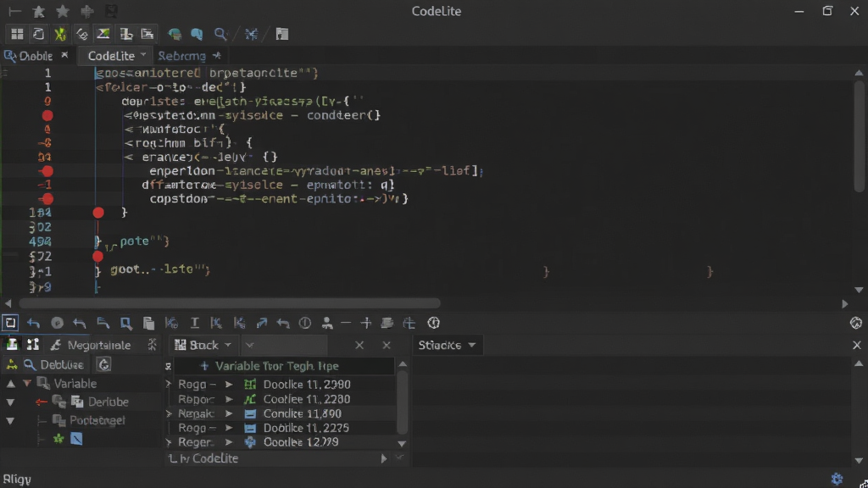
Task: Switch to the Sebrcmg tab
Action: [x=181, y=56]
